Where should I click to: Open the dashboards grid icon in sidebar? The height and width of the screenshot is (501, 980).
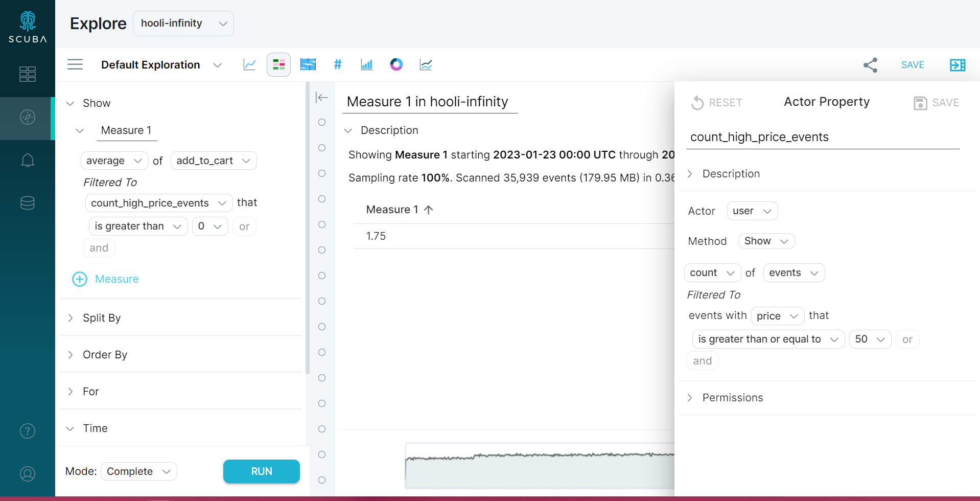click(28, 74)
